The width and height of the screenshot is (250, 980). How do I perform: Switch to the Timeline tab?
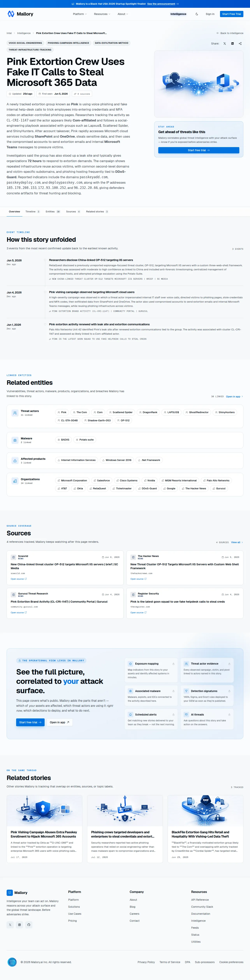coord(32,211)
